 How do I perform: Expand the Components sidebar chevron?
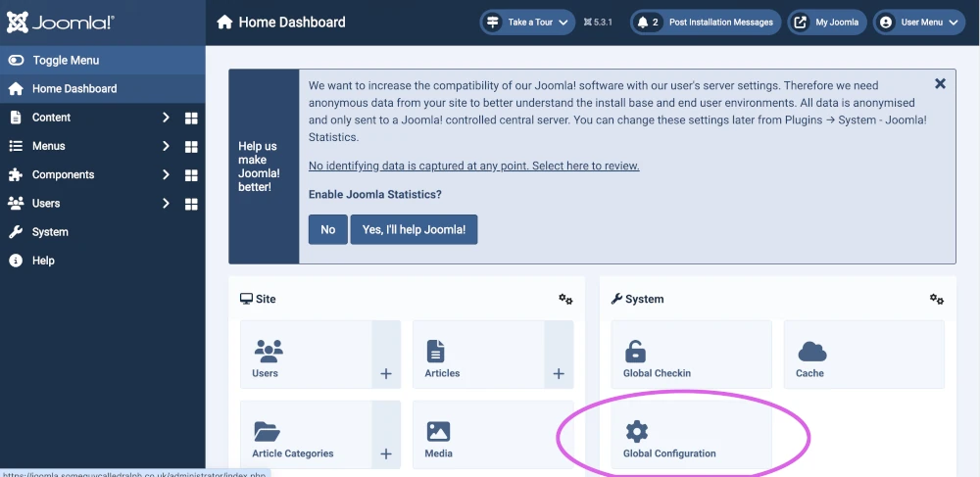click(166, 174)
